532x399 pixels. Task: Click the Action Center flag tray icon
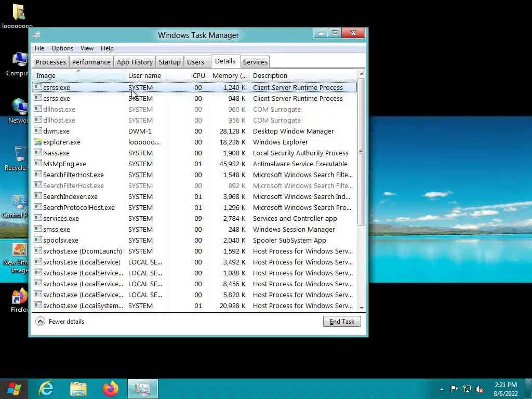(454, 389)
